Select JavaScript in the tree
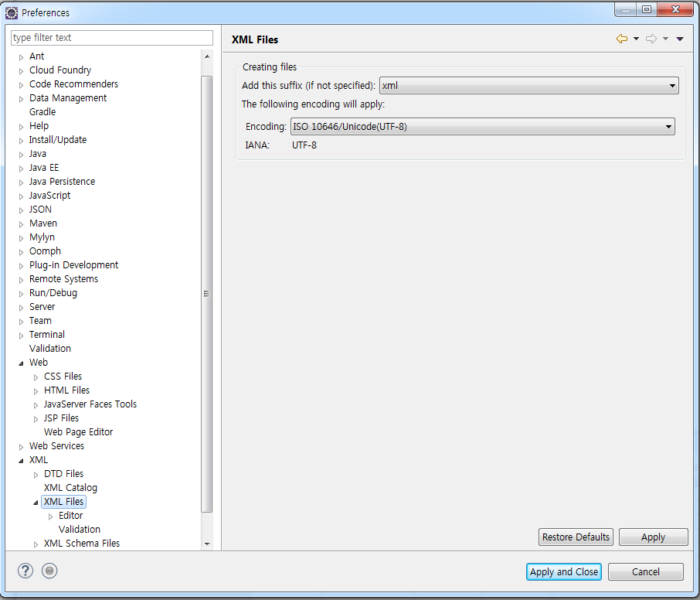Screen dimensions: 700x600 click(49, 196)
